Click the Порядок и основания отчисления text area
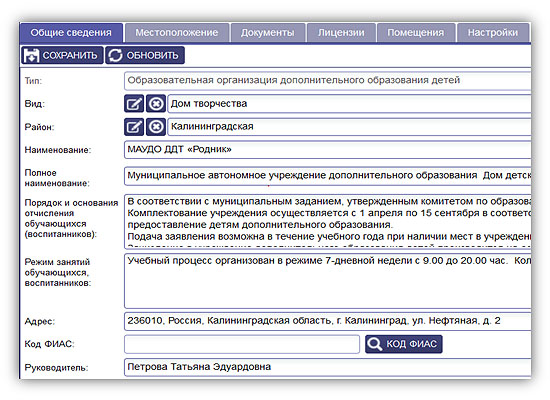The image size is (550, 400). 327,221
